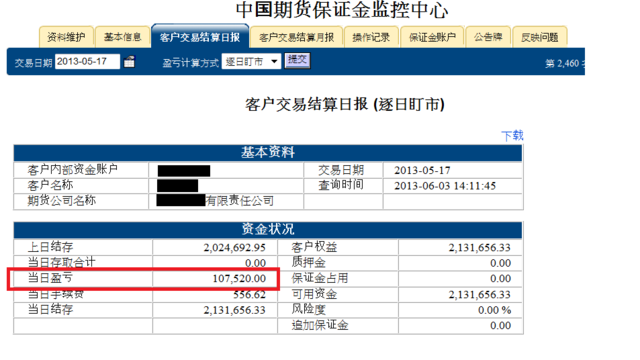Click the 交易日期 date input field
This screenshot has width=640, height=360.
87,62
